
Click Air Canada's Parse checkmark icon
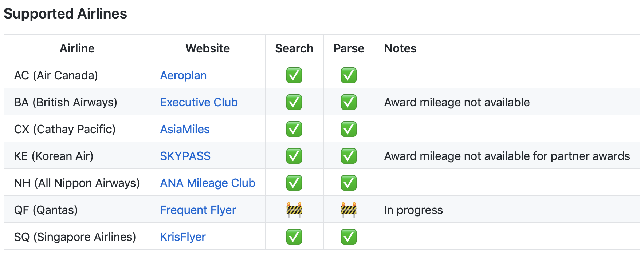pyautogui.click(x=349, y=75)
